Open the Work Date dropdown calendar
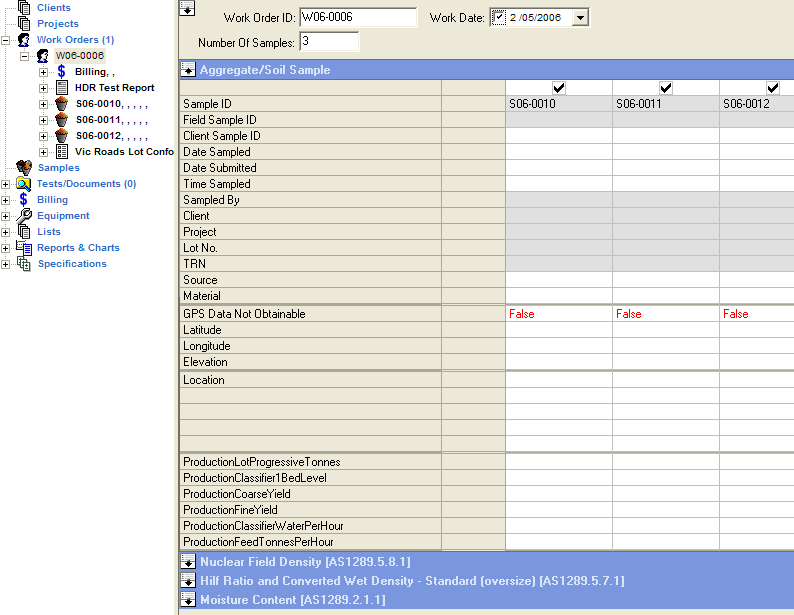This screenshot has width=794, height=615. point(580,18)
